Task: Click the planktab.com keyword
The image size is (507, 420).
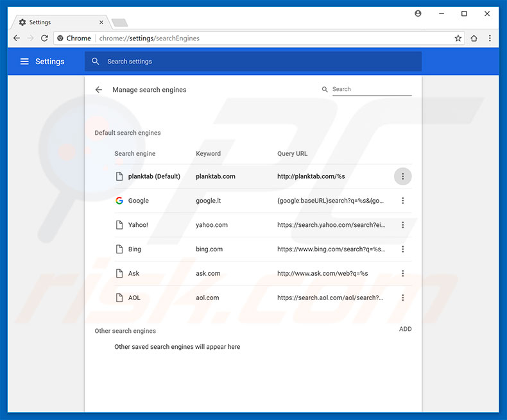Action: [x=216, y=176]
